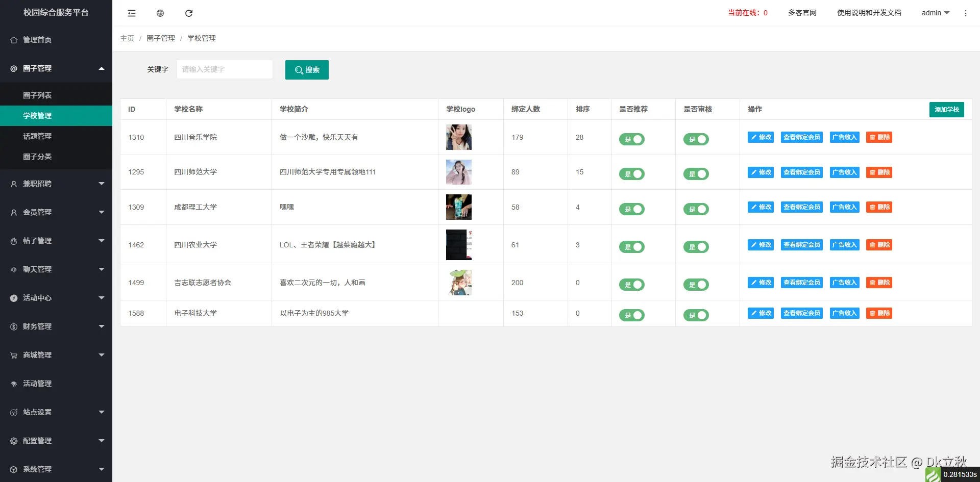The image size is (980, 482).
Task: Select the 配置管理 gear icon
Action: 13,440
